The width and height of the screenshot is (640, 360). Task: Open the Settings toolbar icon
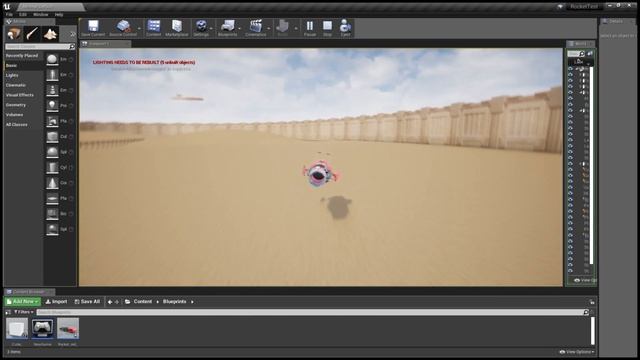pyautogui.click(x=201, y=26)
